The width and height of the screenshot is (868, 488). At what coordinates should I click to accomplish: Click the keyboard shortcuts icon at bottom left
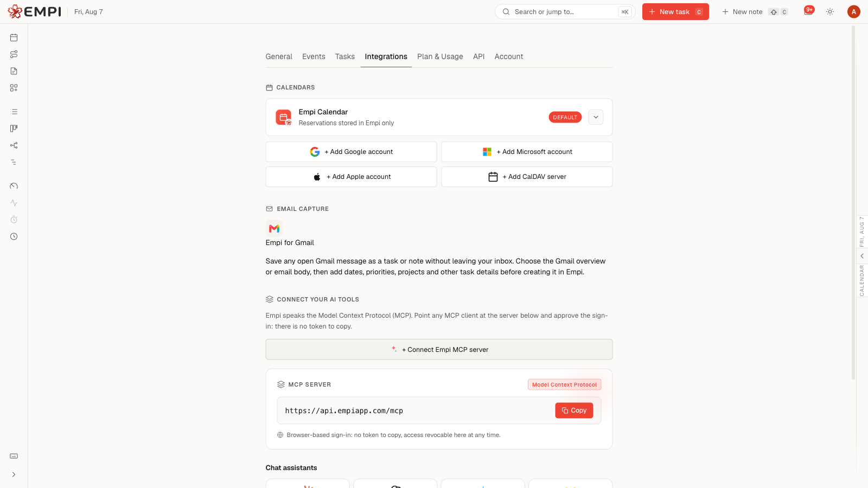14,456
